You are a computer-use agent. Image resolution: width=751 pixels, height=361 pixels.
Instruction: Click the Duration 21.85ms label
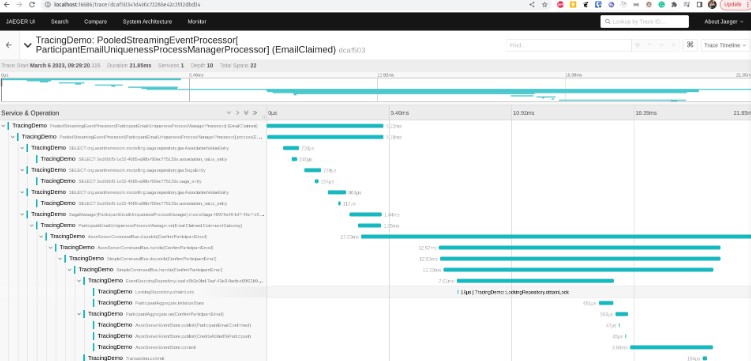[x=129, y=66]
